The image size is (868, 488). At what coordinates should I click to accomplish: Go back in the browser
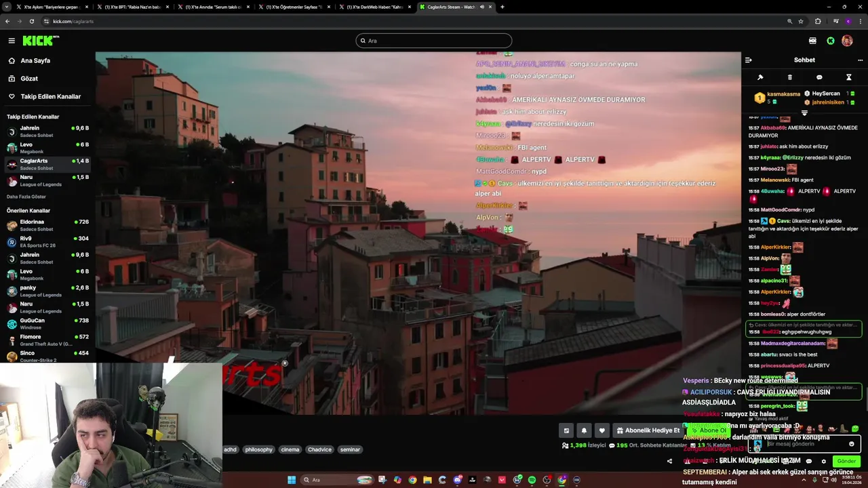pos(7,21)
